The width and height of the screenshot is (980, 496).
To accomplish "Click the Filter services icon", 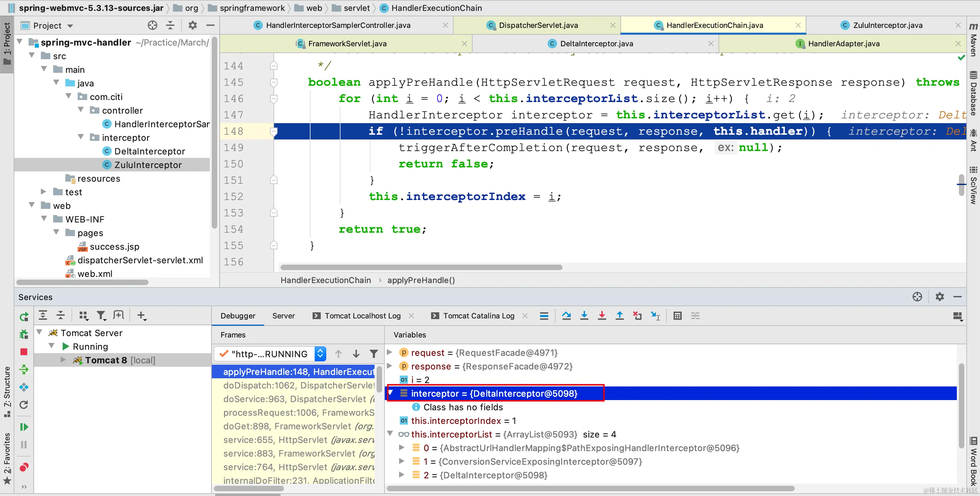I will point(101,315).
